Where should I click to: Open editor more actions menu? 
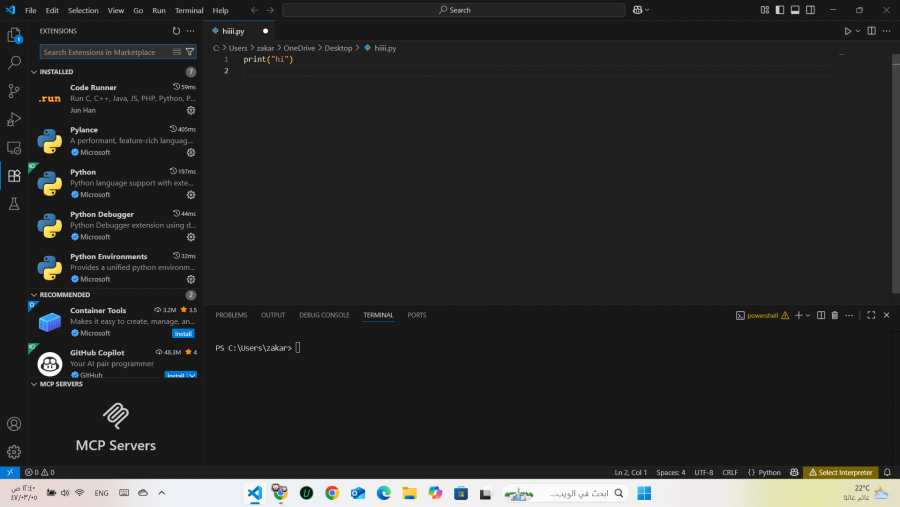[887, 31]
